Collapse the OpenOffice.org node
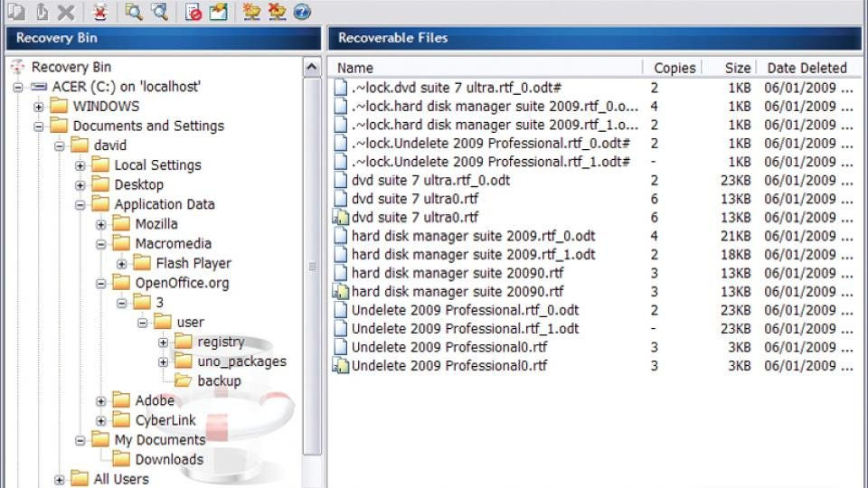 pyautogui.click(x=100, y=284)
